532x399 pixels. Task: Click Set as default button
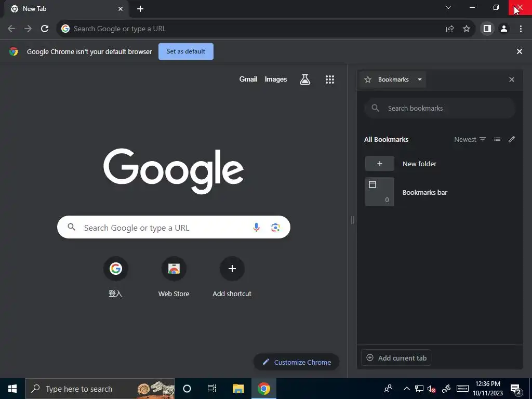click(186, 51)
